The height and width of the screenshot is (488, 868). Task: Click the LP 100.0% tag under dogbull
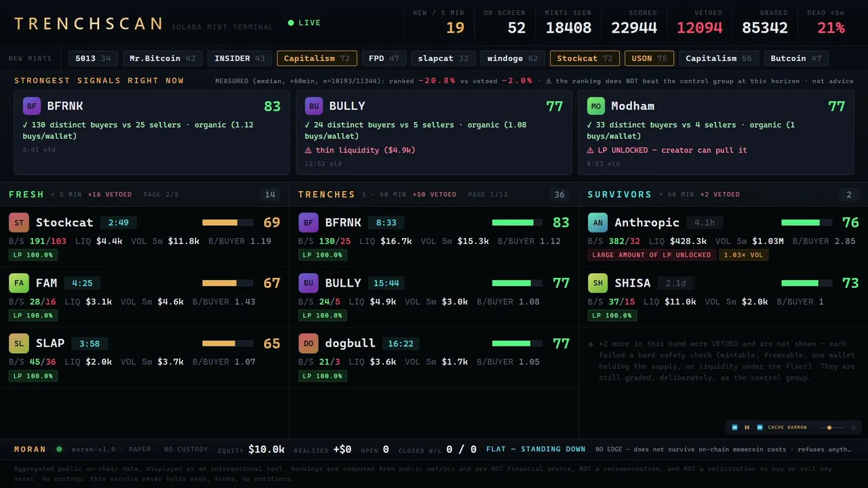tap(323, 375)
